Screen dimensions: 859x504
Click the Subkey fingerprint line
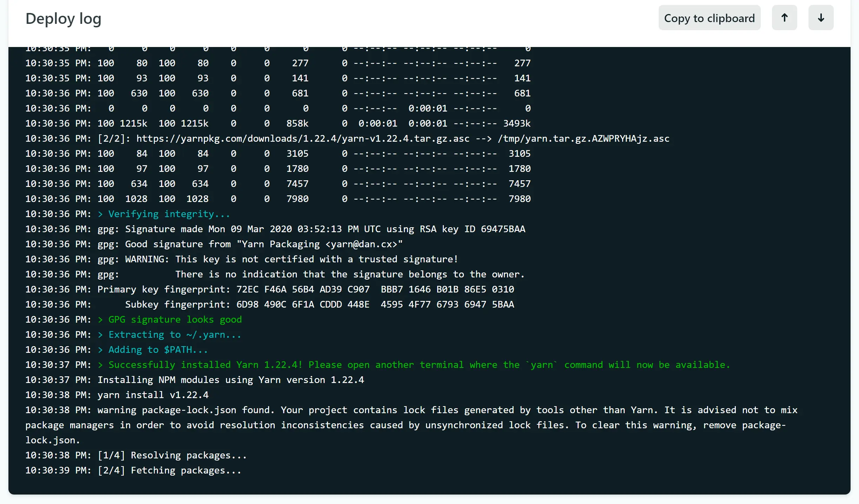tap(319, 304)
